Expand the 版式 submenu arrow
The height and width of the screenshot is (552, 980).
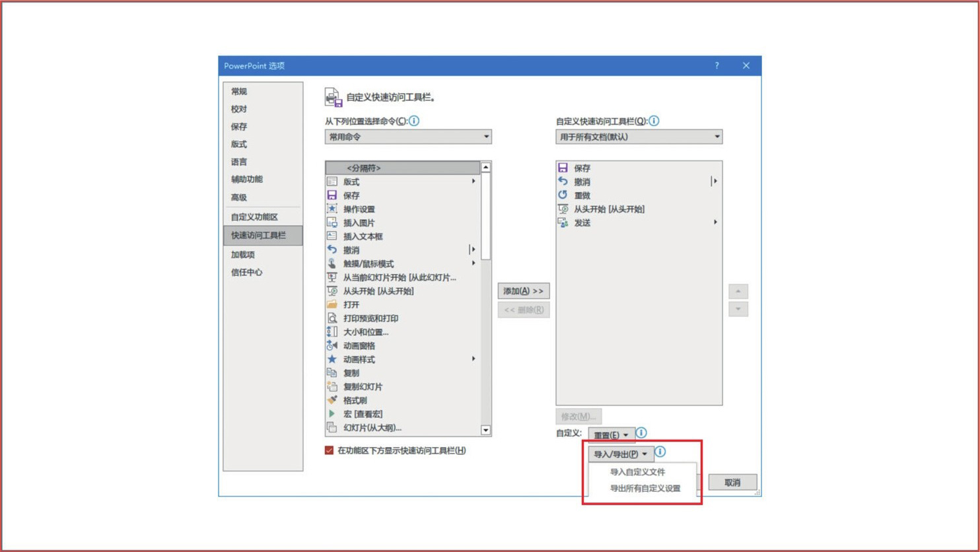[x=473, y=181]
